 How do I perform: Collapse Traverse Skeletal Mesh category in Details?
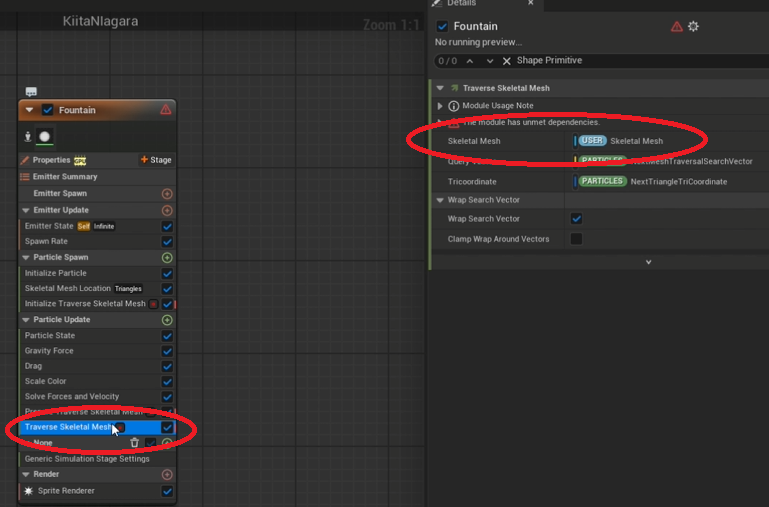(x=440, y=88)
